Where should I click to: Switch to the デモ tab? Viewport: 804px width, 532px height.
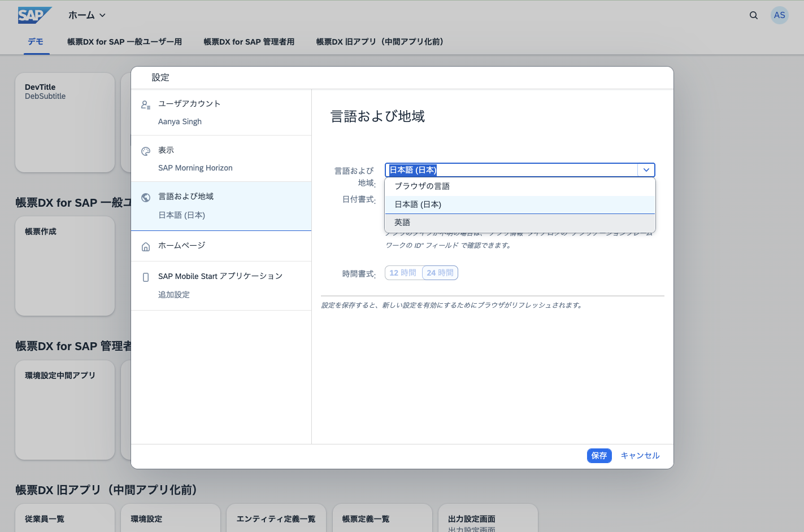[36, 42]
